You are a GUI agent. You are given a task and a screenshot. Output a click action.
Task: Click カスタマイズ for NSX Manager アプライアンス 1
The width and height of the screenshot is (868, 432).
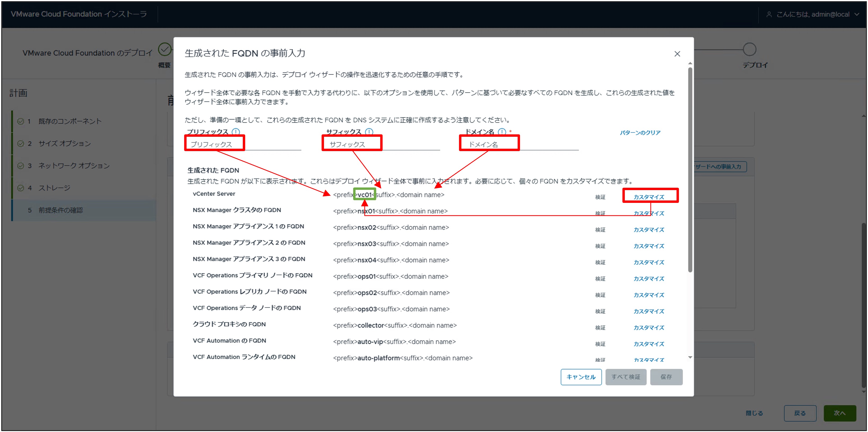click(649, 230)
